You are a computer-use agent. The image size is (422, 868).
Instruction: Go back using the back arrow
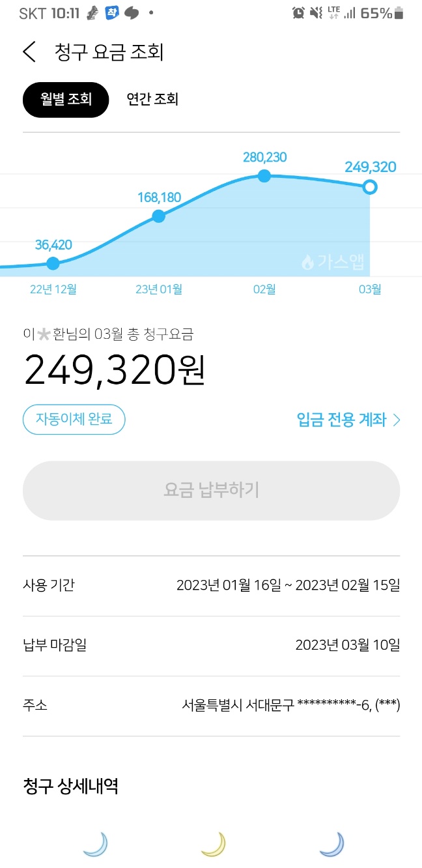coord(29,52)
